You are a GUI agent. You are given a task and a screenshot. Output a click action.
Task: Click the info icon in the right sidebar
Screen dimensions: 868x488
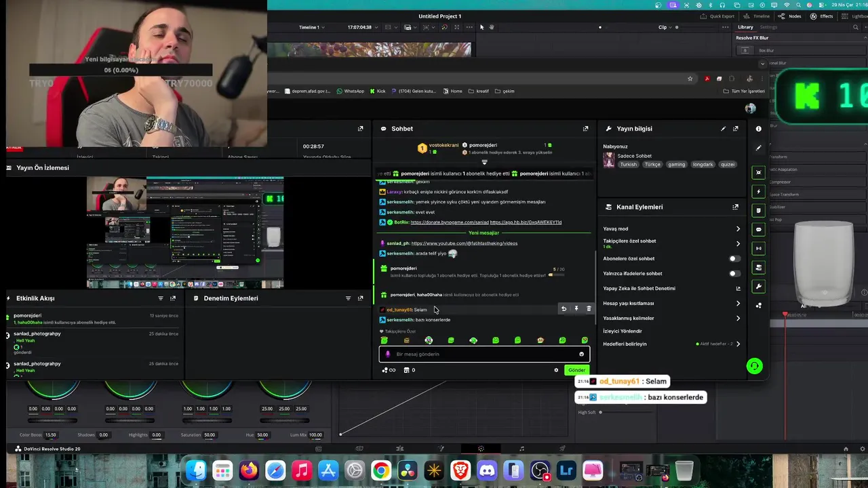click(758, 129)
